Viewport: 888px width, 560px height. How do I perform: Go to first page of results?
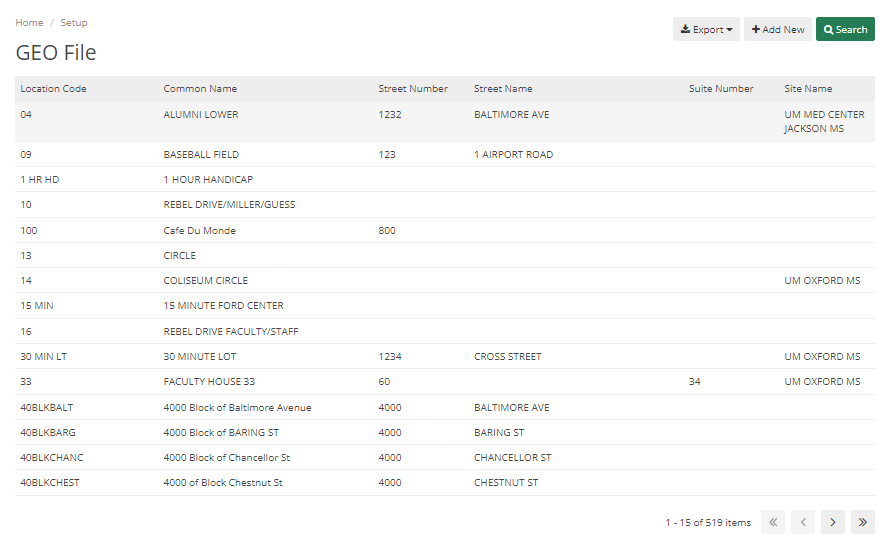[x=772, y=522]
